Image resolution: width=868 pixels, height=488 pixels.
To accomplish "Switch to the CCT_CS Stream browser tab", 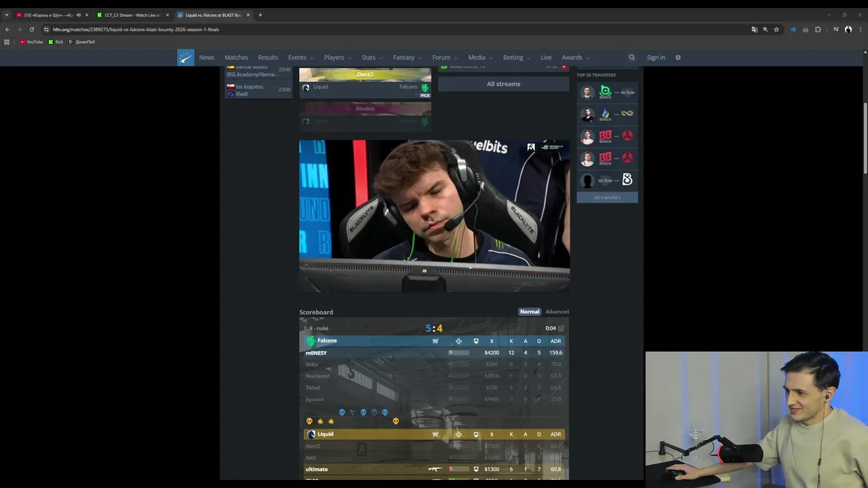I will click(x=132, y=15).
